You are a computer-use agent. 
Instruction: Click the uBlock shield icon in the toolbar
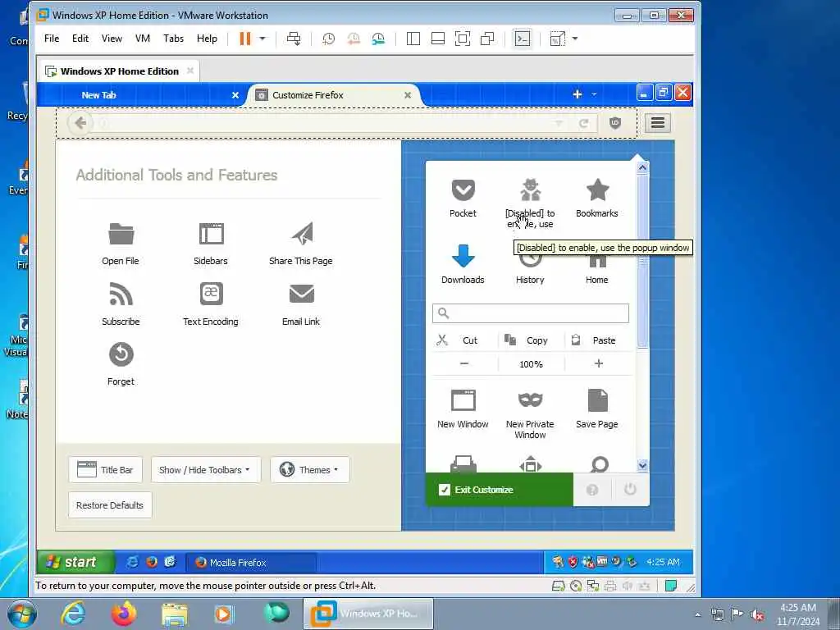(x=615, y=123)
